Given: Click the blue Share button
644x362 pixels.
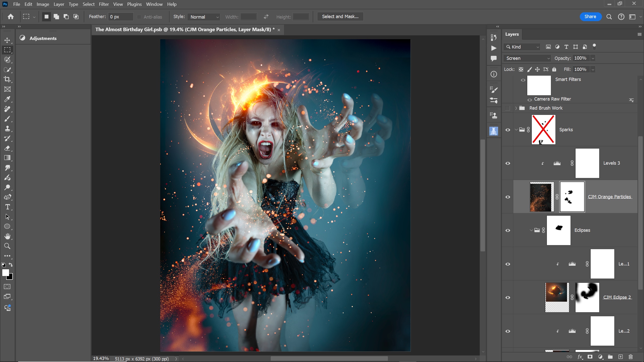Looking at the screenshot, I should pos(590,17).
